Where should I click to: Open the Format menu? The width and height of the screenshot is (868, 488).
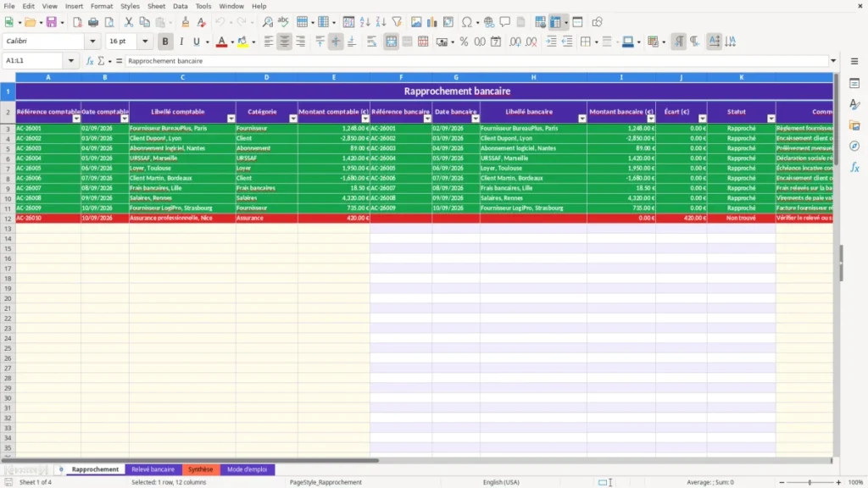coord(102,6)
